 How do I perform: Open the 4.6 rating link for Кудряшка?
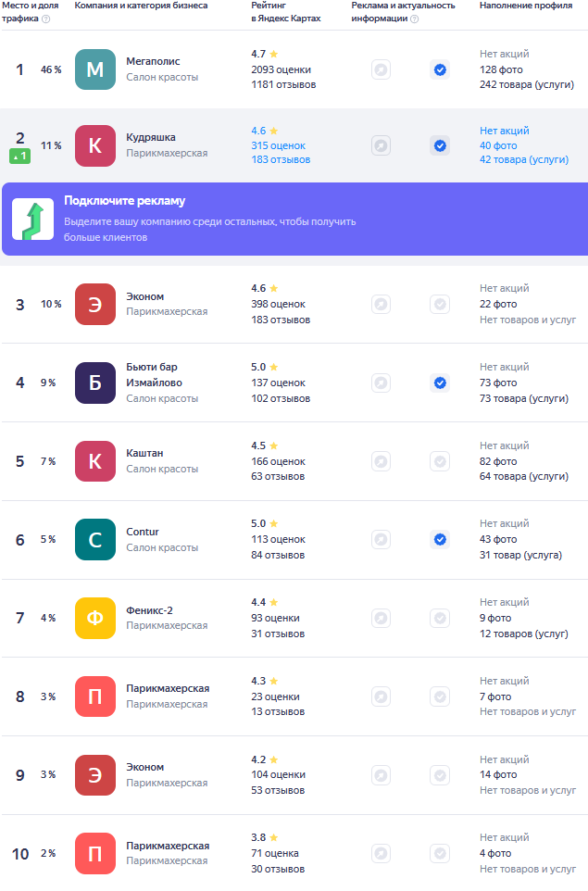click(x=264, y=131)
